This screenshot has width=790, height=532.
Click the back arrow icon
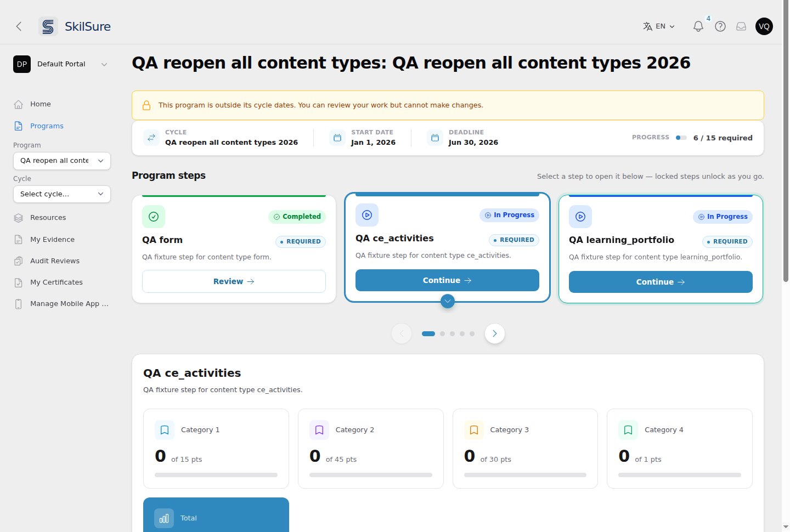click(x=19, y=26)
